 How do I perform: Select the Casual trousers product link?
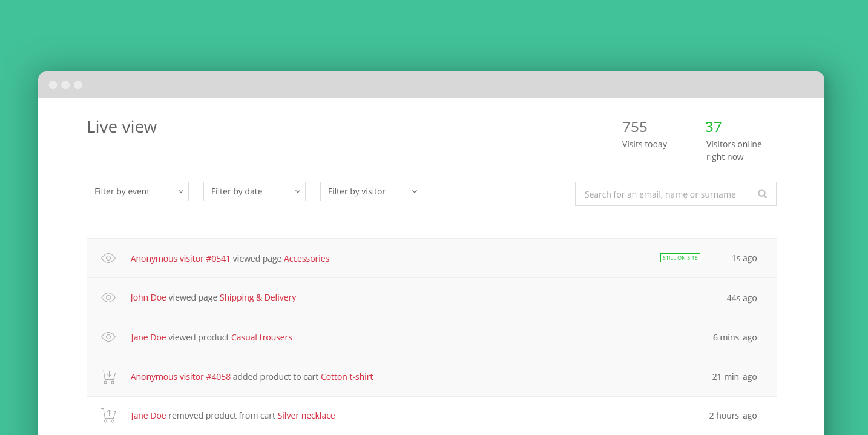tap(261, 337)
